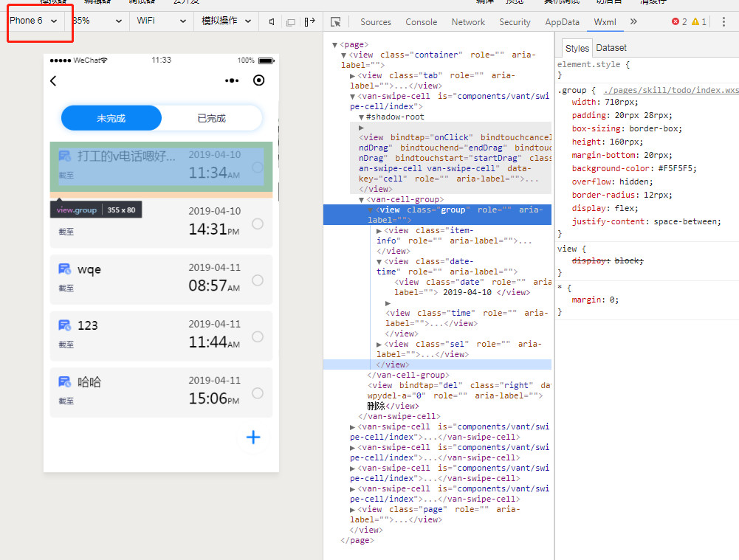739x560 pixels.
Task: Select the radio circle for the 123 task
Action: (x=258, y=336)
